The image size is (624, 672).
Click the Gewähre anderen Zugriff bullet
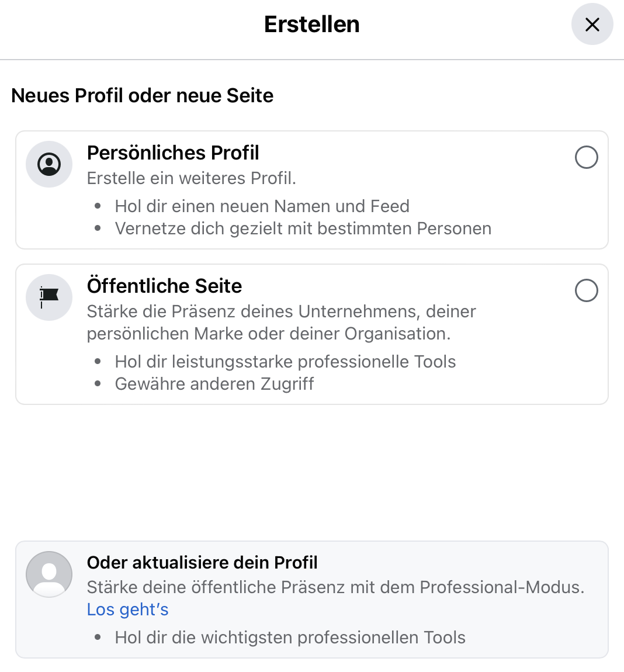point(214,384)
